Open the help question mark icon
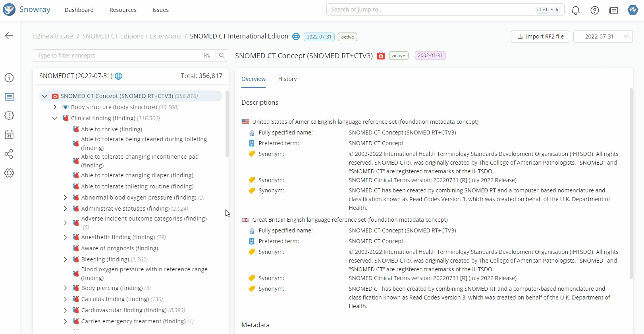 click(x=594, y=10)
